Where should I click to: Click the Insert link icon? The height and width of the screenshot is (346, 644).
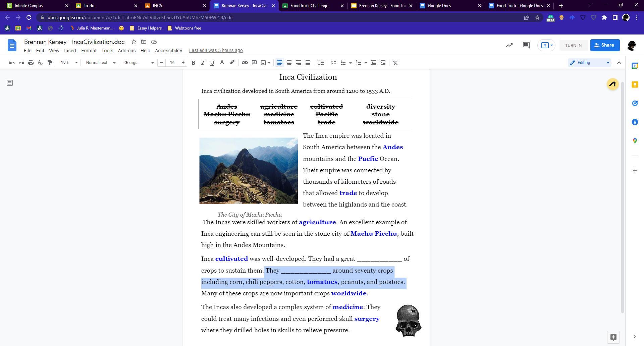245,63
